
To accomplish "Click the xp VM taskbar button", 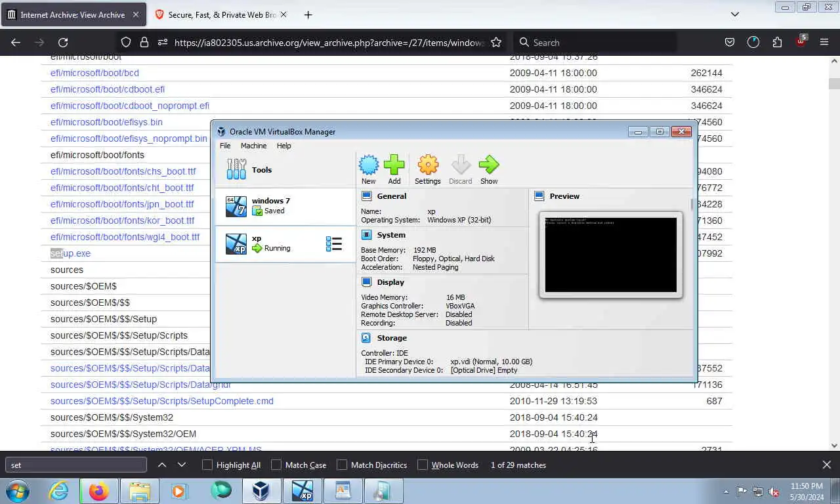I will pos(302,491).
